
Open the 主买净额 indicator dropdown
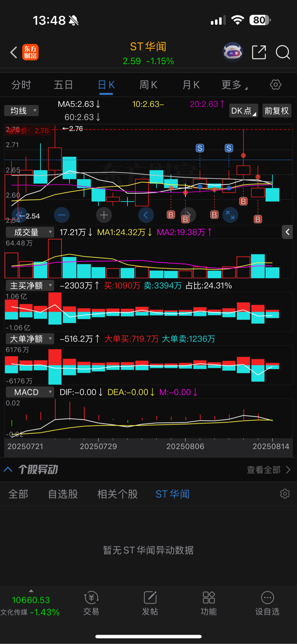coord(30,285)
